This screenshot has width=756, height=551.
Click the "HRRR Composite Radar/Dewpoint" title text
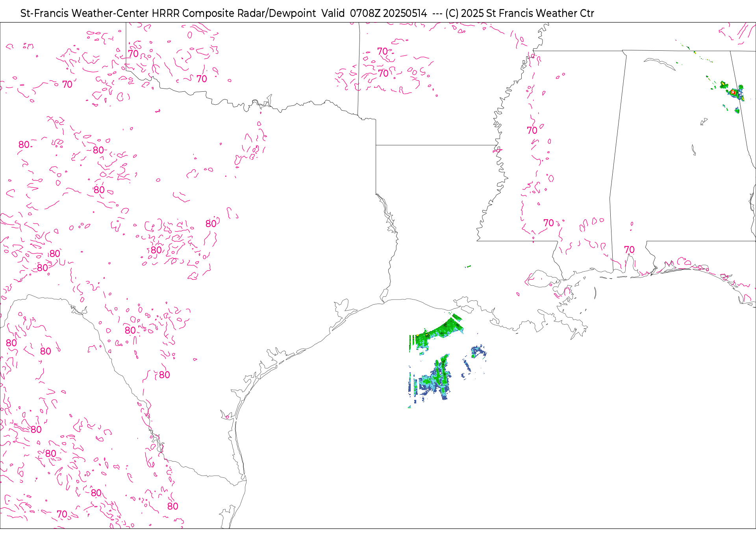point(233,13)
